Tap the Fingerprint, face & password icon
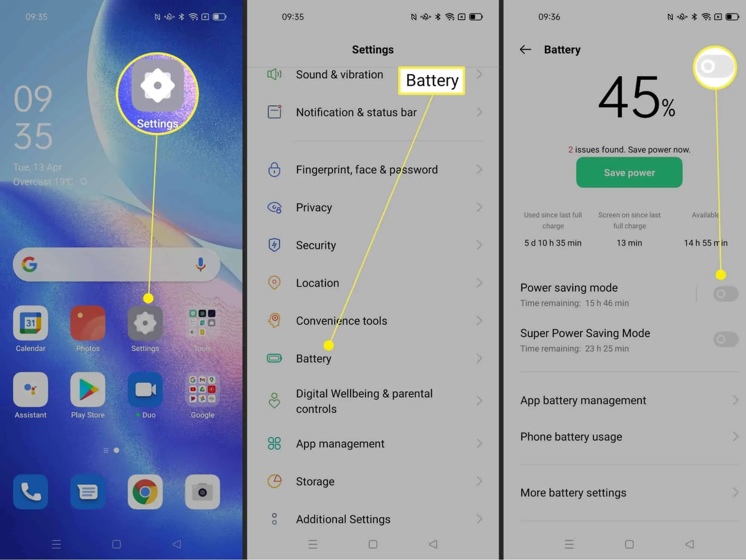This screenshot has height=560, width=746. point(275,170)
